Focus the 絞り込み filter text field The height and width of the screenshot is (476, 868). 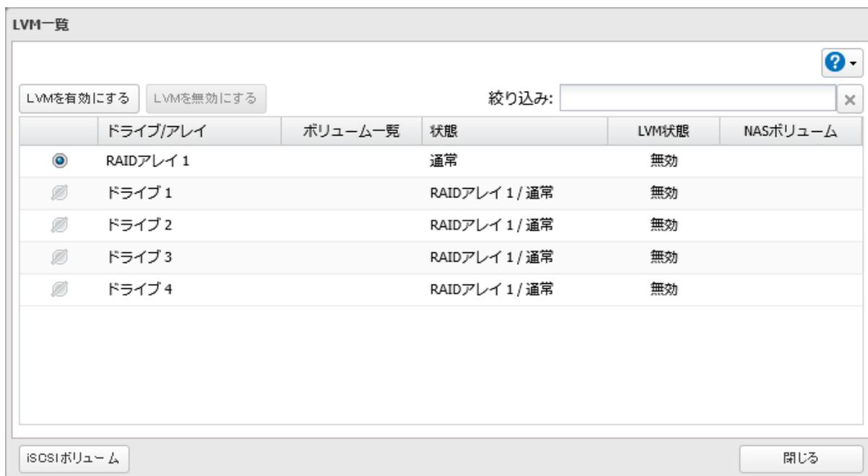pos(698,97)
